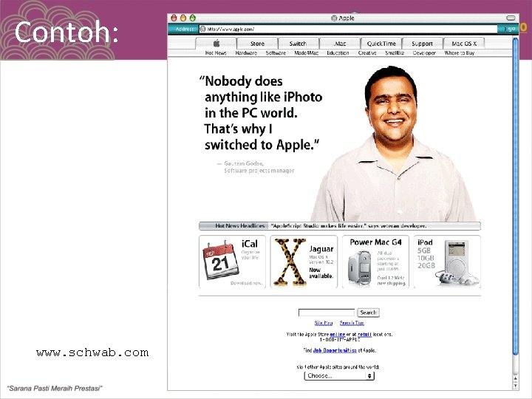Open the Apple logo home tab

coord(216,44)
